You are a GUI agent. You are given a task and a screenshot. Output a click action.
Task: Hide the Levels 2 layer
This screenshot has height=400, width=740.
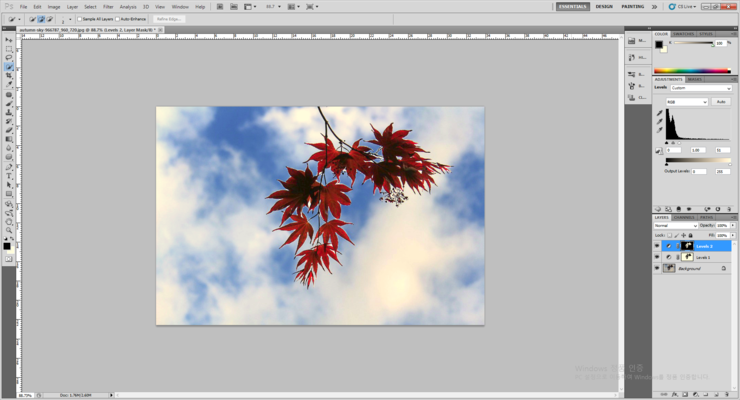pos(657,245)
